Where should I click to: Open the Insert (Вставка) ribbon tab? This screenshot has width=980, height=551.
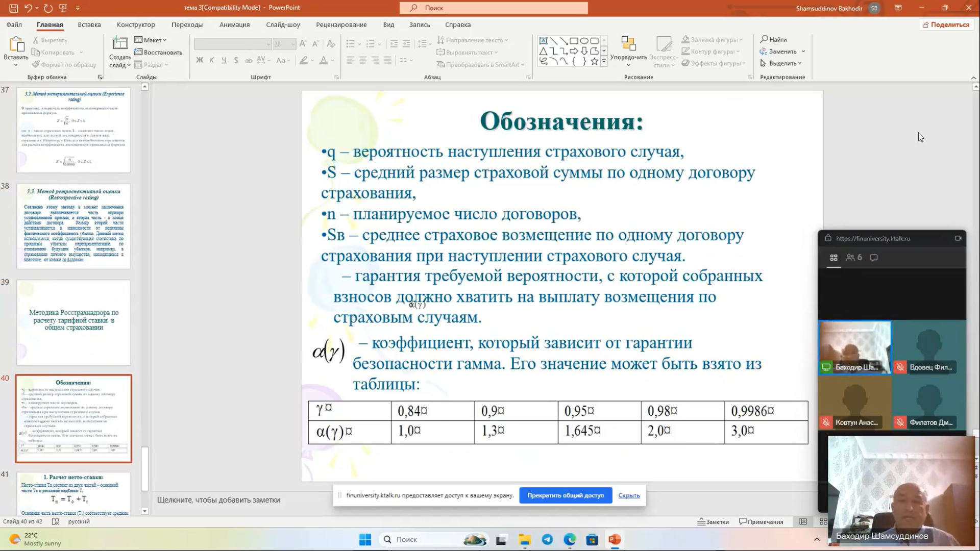click(89, 24)
